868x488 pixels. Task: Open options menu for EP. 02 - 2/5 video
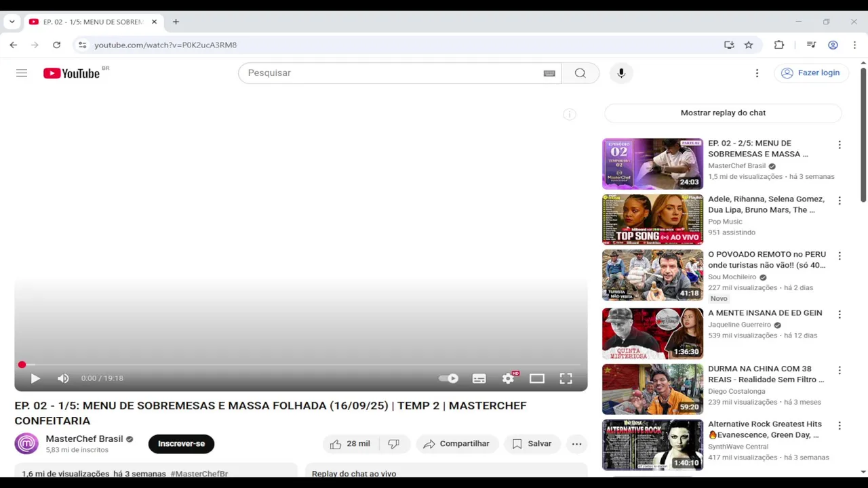tap(840, 145)
